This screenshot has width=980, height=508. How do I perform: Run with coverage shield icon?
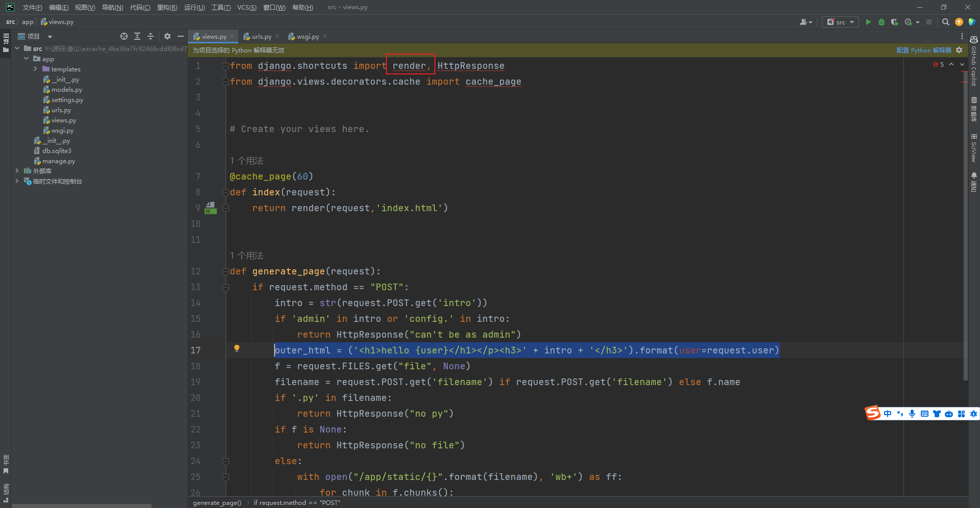894,22
